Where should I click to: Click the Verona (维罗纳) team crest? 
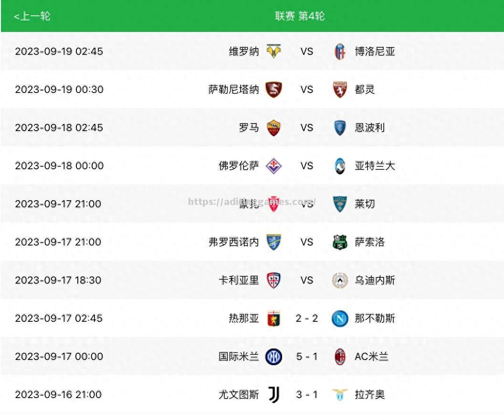pos(273,51)
